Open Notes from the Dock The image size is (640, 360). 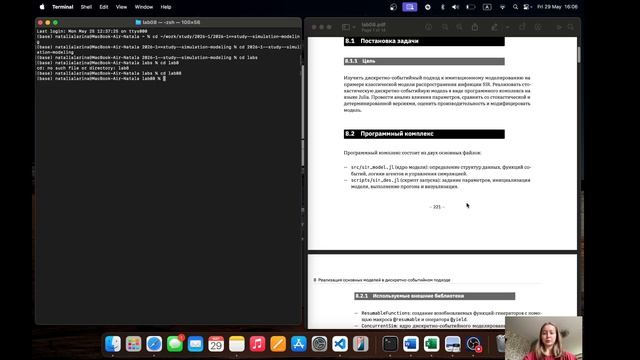click(237, 344)
